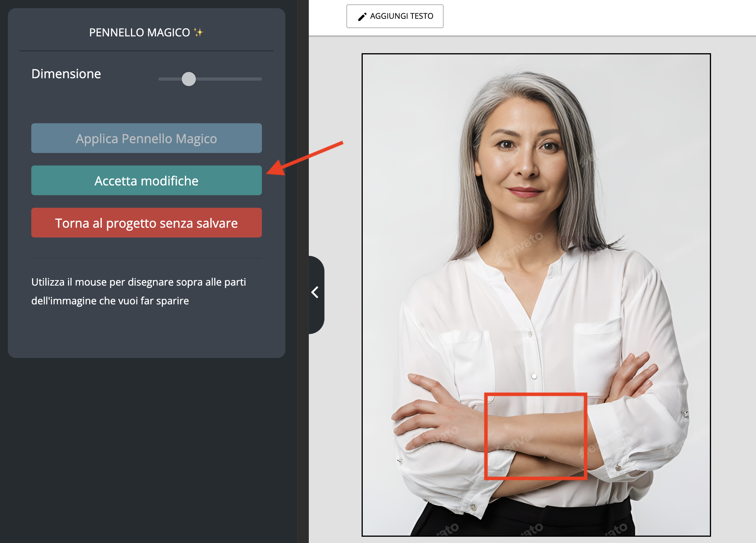Click the Dimensione label
756x543 pixels.
click(66, 74)
